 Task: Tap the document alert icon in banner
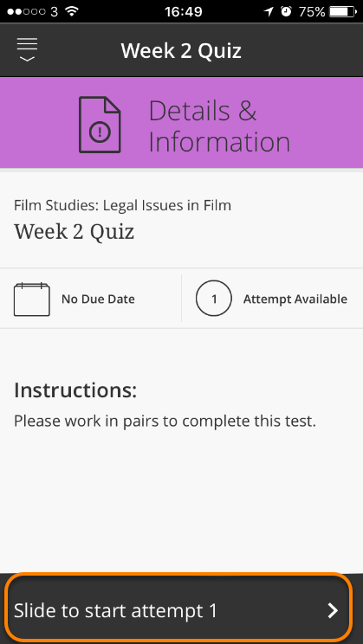(100, 125)
